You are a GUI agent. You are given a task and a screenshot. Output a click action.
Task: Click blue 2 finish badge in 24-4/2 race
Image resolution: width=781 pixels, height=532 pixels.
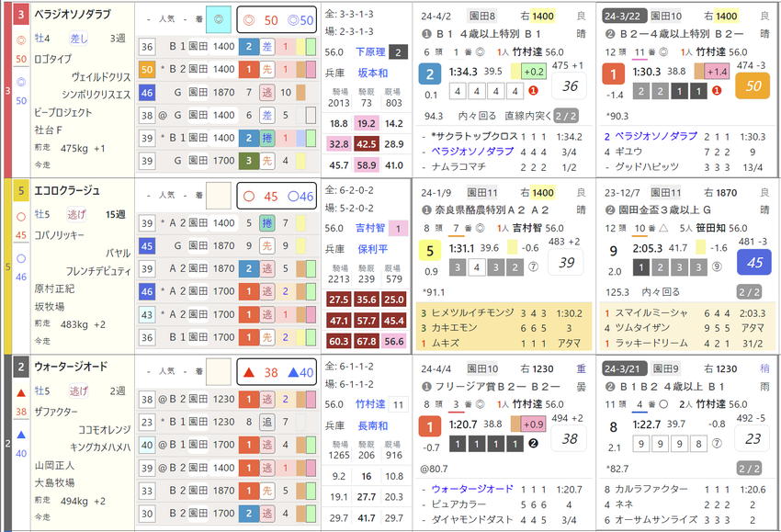coord(430,74)
